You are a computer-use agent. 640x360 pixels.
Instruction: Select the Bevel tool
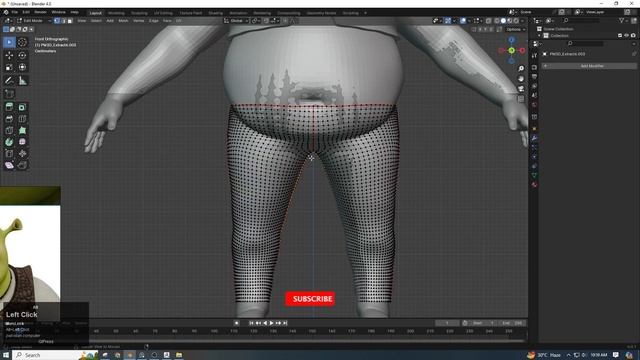point(9,119)
